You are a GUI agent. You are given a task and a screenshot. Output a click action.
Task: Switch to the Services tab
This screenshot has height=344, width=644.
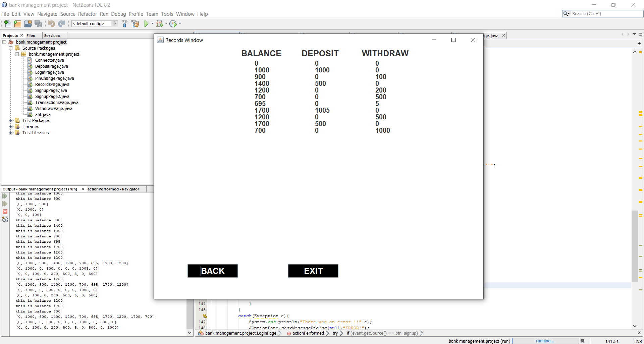click(x=52, y=35)
